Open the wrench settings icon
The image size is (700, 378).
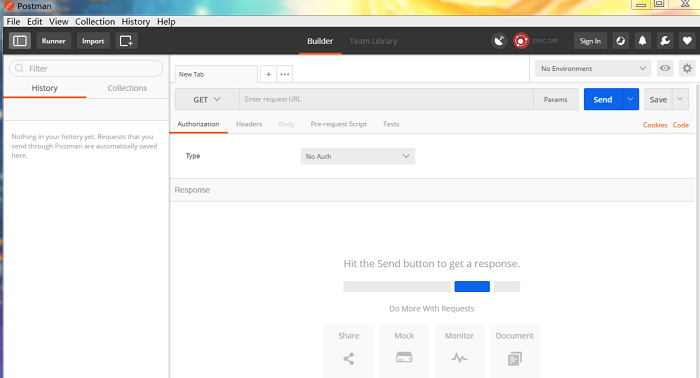tap(665, 41)
